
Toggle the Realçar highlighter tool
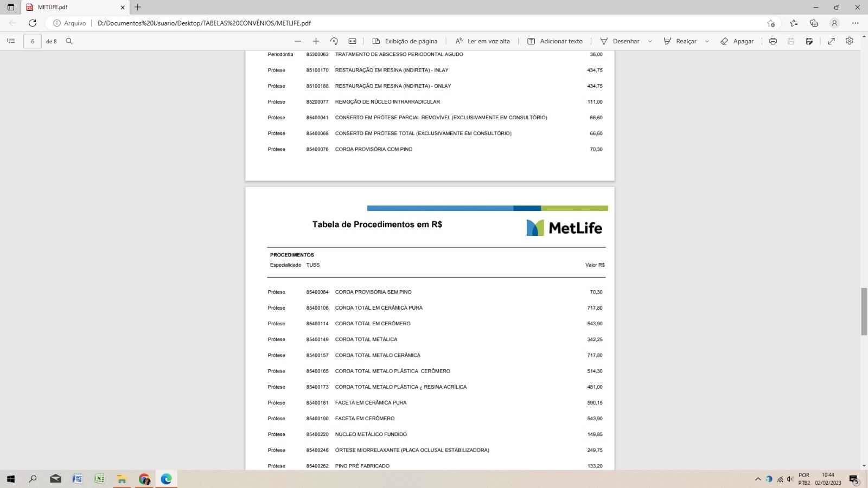tap(680, 41)
